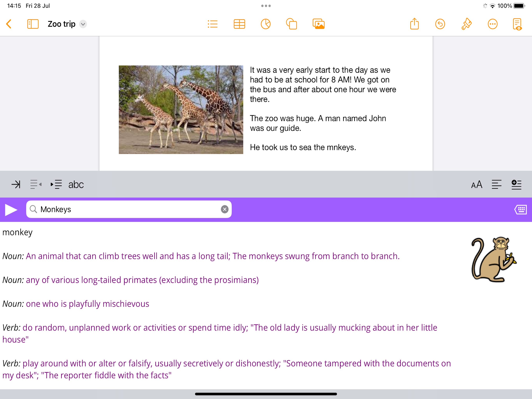Increase the paragraph indent
Image resolution: width=532 pixels, height=399 pixels.
pyautogui.click(x=56, y=184)
